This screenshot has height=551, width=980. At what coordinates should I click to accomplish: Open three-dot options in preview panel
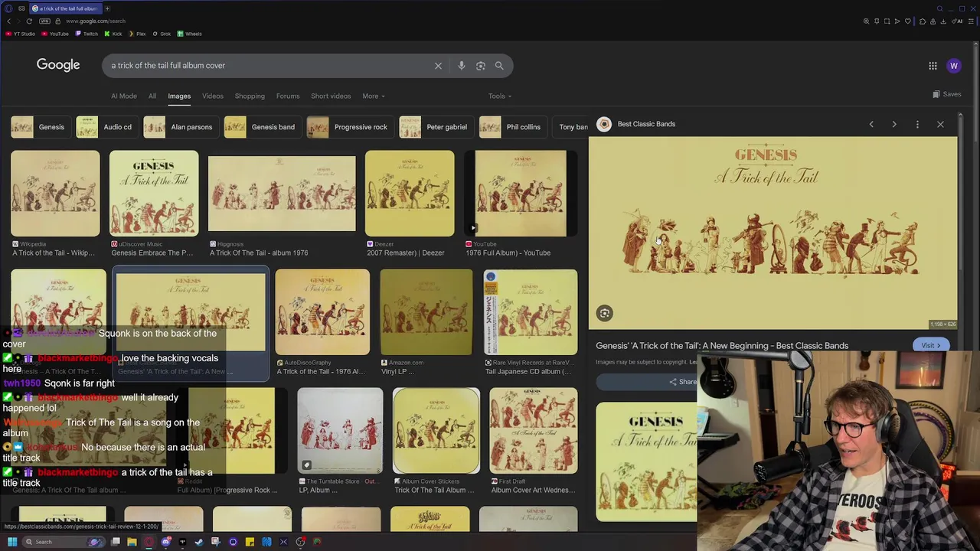pos(917,124)
